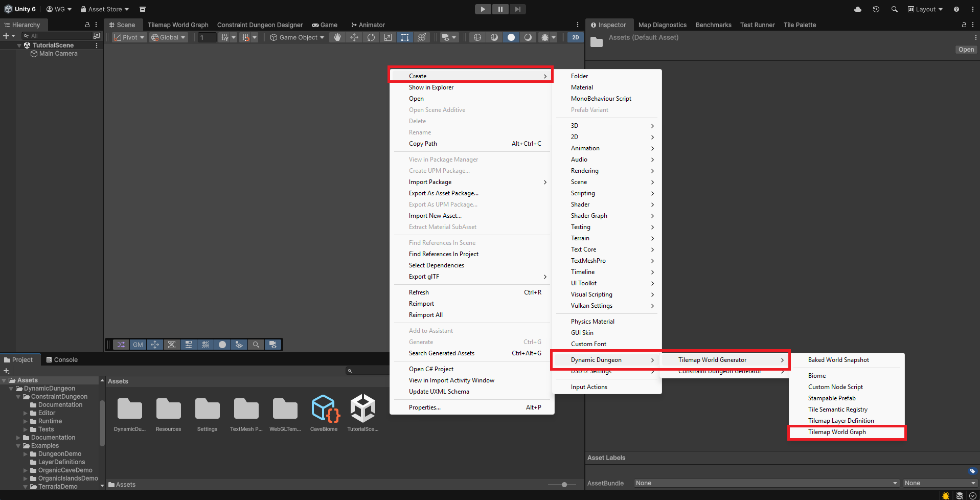Adjust the Project icon size slider

564,485
